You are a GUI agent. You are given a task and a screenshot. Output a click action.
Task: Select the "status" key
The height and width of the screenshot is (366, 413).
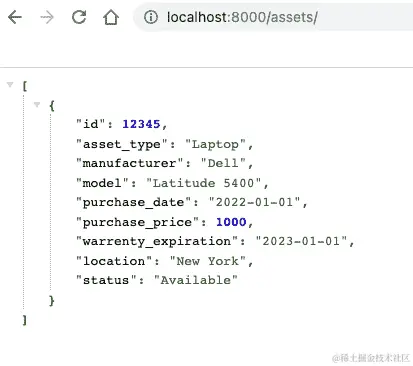[x=106, y=280]
